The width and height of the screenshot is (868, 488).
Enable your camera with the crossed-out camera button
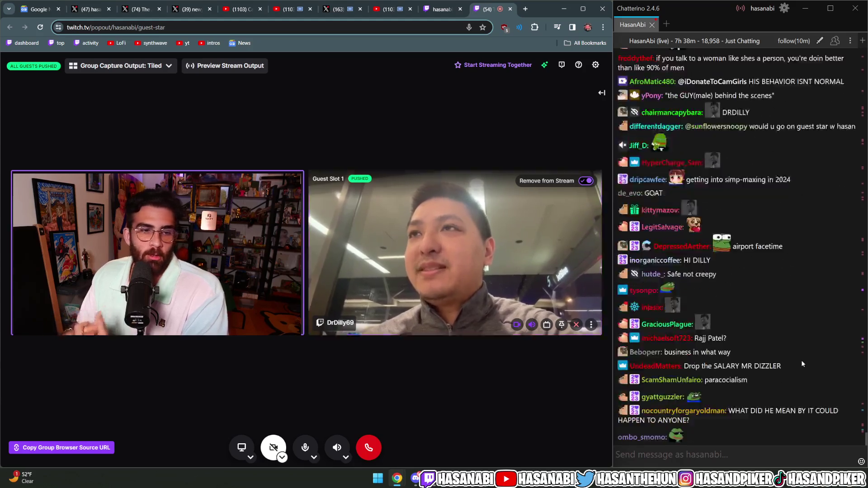pos(274,447)
